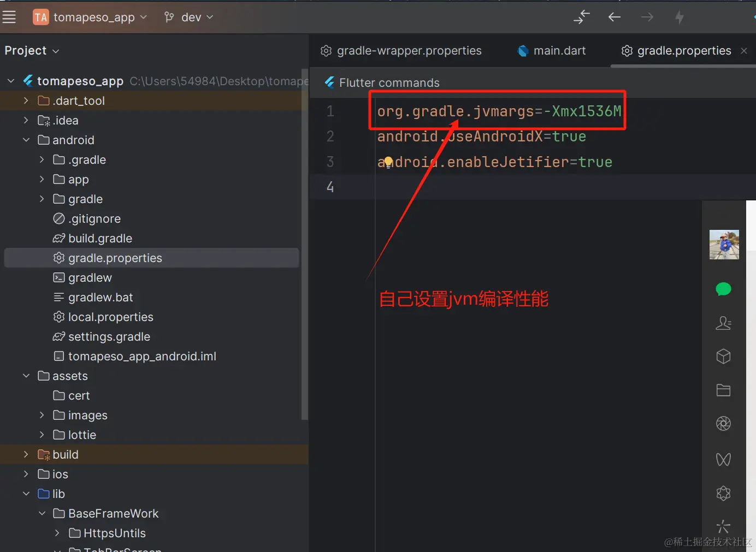Select gradlew.bat file
Screen dimensions: 756x552
(93, 297)
